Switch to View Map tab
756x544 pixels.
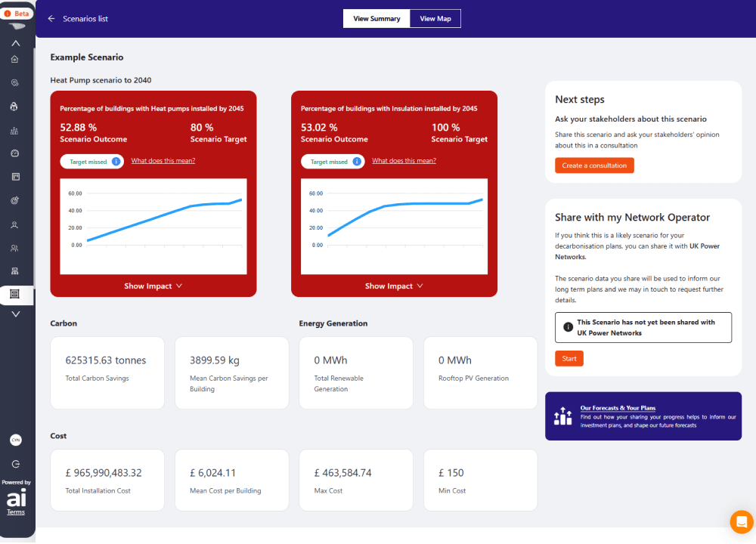435,19
